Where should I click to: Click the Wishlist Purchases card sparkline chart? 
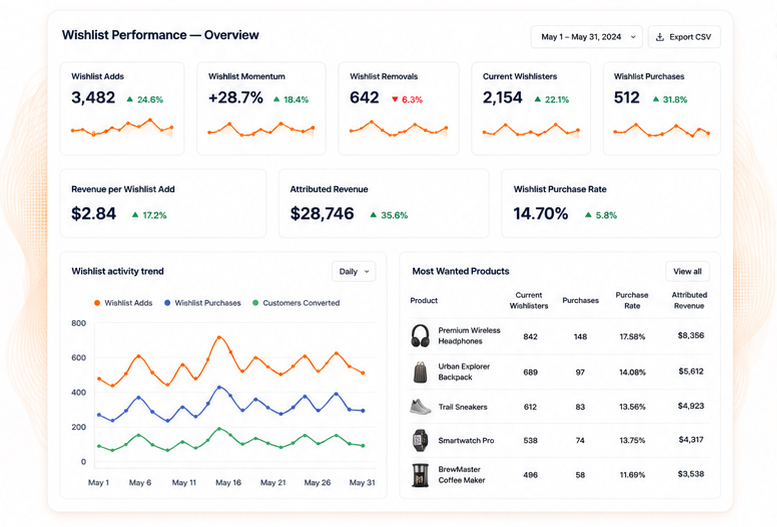pyautogui.click(x=662, y=130)
